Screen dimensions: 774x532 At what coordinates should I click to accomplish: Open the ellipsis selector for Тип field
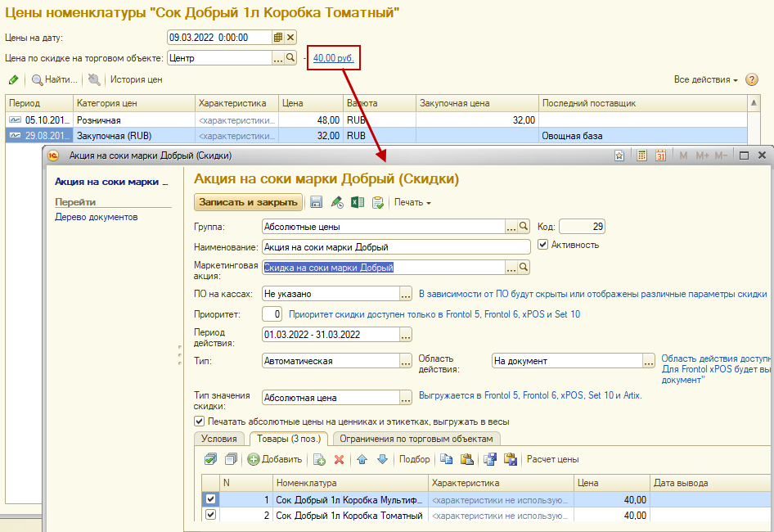click(x=406, y=361)
